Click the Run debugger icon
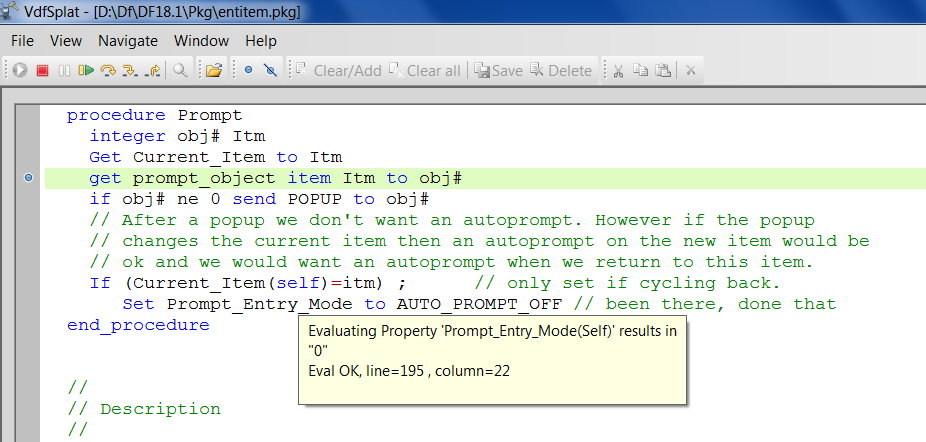Image resolution: width=926 pixels, height=442 pixels. (22, 71)
